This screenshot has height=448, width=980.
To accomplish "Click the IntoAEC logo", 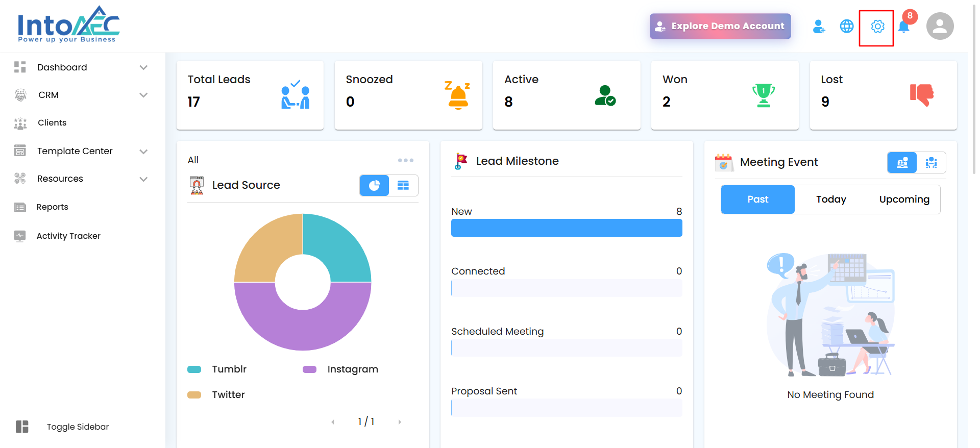I will click(68, 24).
